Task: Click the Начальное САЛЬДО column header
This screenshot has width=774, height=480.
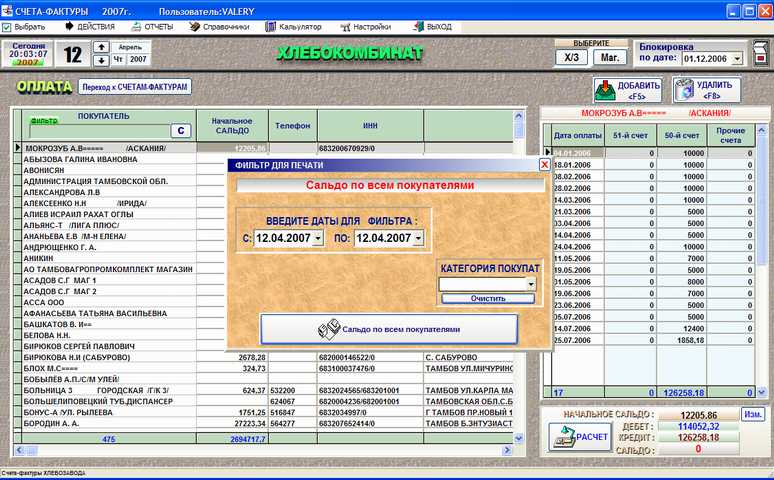Action: tap(232, 125)
